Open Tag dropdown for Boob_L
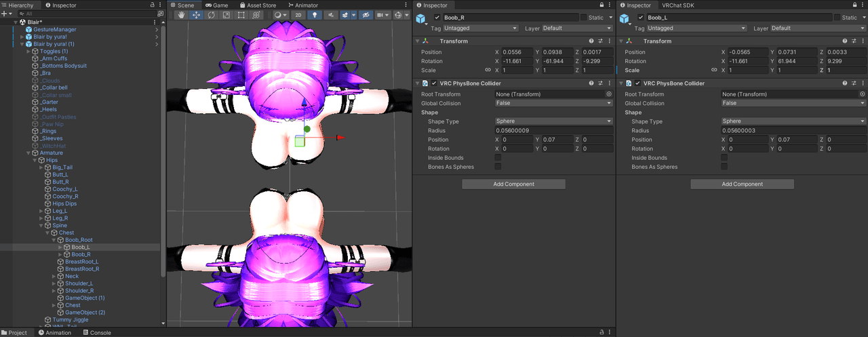 [x=696, y=28]
